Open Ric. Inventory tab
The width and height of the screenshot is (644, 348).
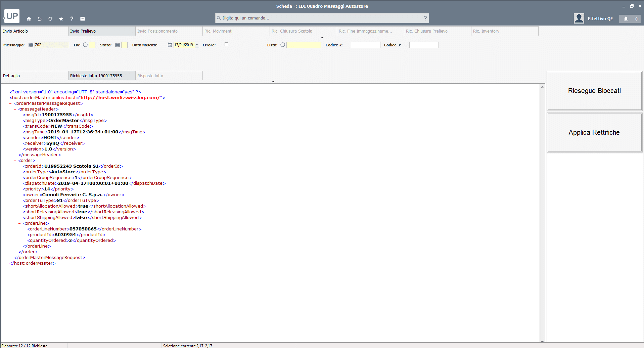pyautogui.click(x=505, y=31)
